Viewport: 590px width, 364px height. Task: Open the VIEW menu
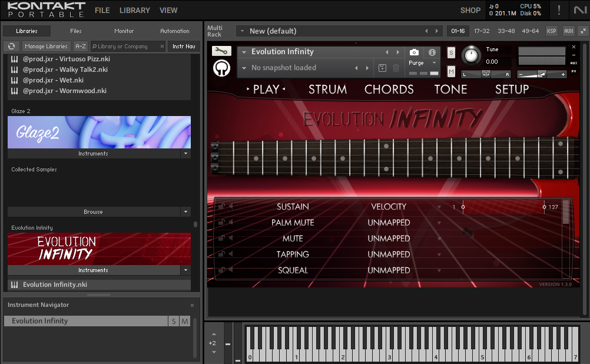(x=168, y=10)
